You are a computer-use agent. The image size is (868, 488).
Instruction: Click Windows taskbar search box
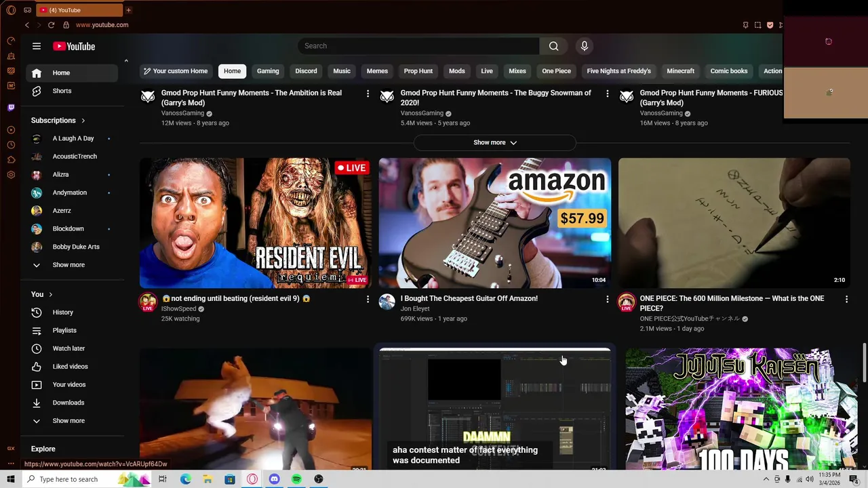click(87, 479)
